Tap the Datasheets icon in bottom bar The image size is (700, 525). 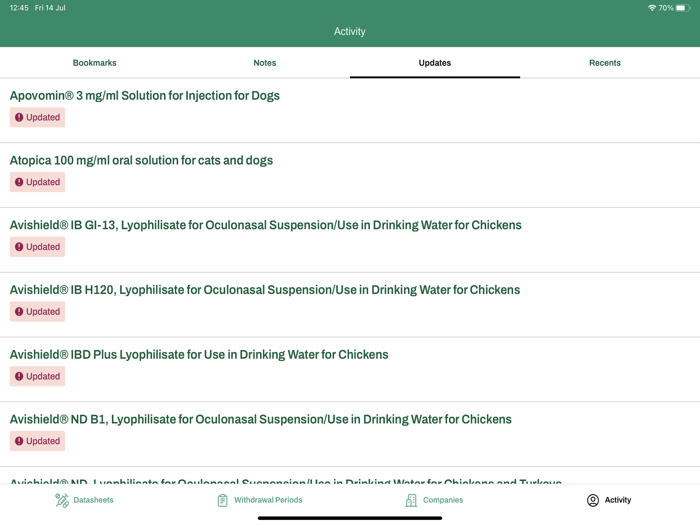coord(62,500)
